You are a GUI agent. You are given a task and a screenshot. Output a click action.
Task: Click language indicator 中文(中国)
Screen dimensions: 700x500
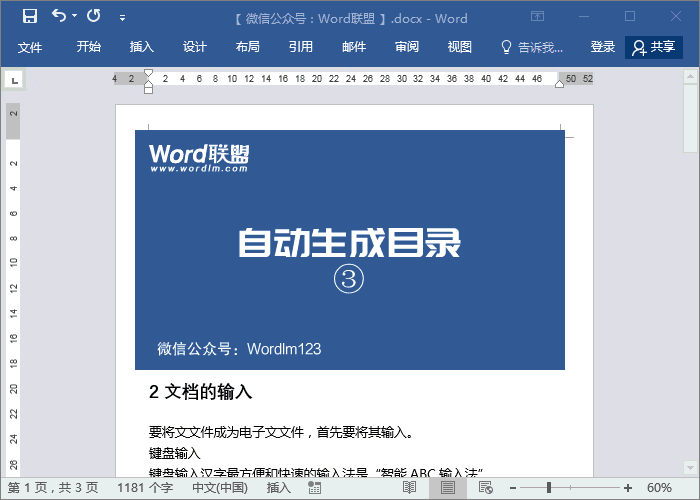click(x=220, y=488)
